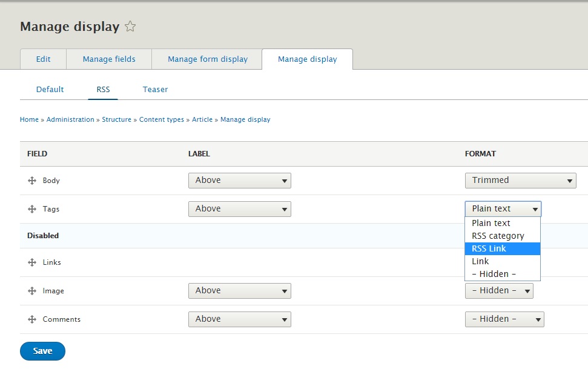The height and width of the screenshot is (383, 588).
Task: Click the drag handle next to Links
Action: [x=32, y=262]
